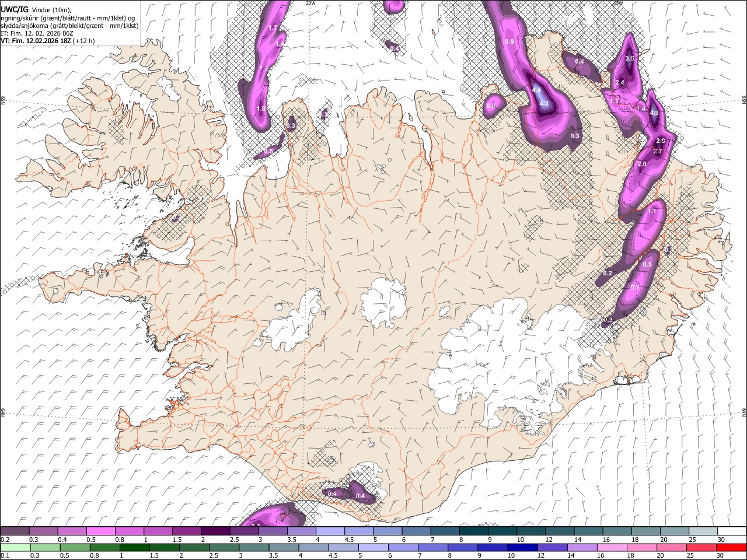Click the '20W' longitude label at top
Screen dimensions: 747x560
click(x=310, y=3)
